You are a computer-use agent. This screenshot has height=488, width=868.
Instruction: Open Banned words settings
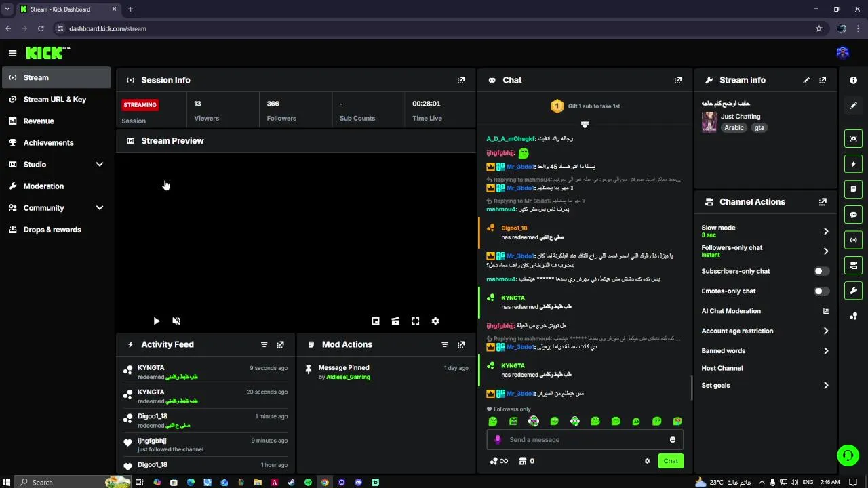point(765,351)
